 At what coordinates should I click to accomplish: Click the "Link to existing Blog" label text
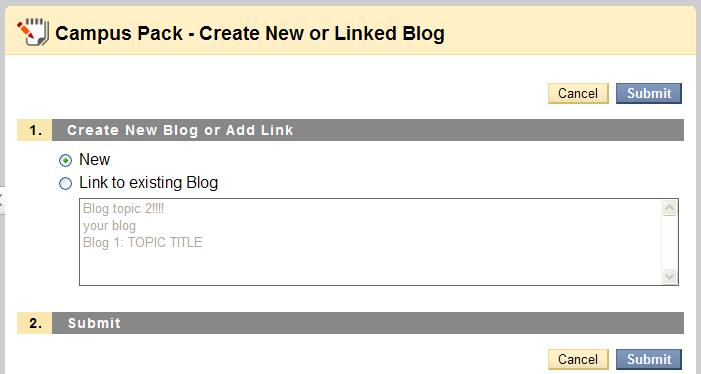tap(148, 183)
